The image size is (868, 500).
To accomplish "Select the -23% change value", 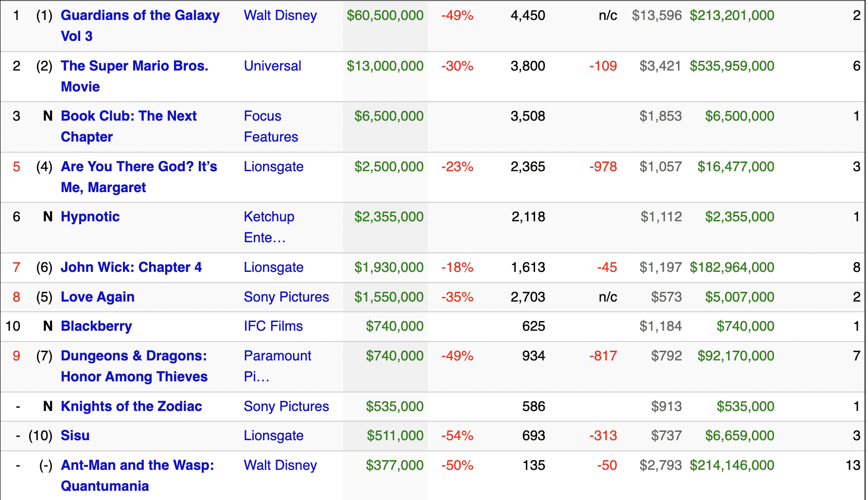I will tap(457, 167).
